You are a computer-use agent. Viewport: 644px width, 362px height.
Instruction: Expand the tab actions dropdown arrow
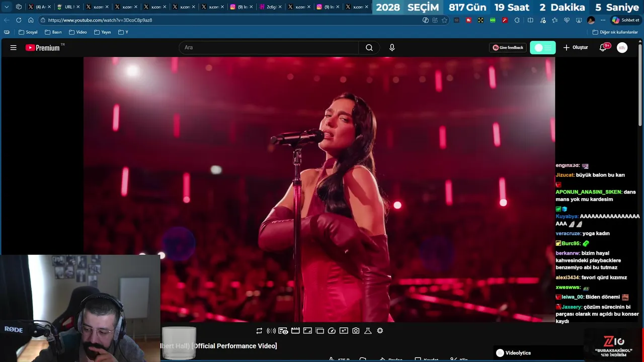[x=7, y=7]
